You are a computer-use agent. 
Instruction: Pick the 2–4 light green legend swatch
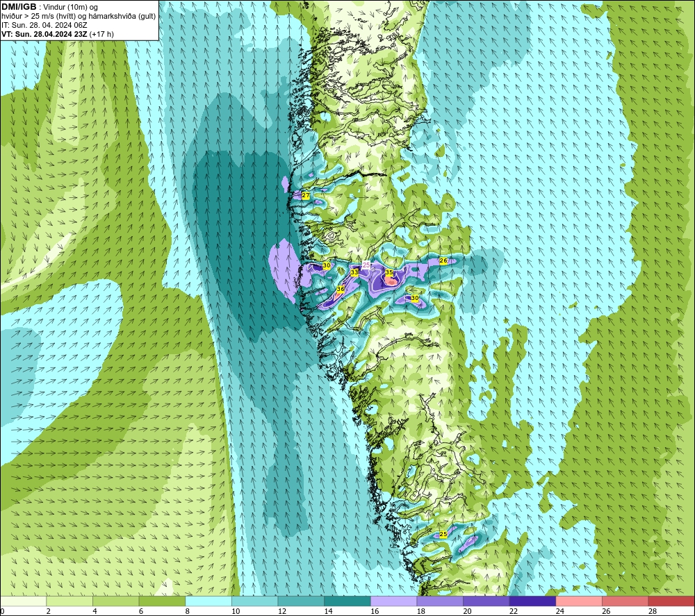pyautogui.click(x=69, y=601)
